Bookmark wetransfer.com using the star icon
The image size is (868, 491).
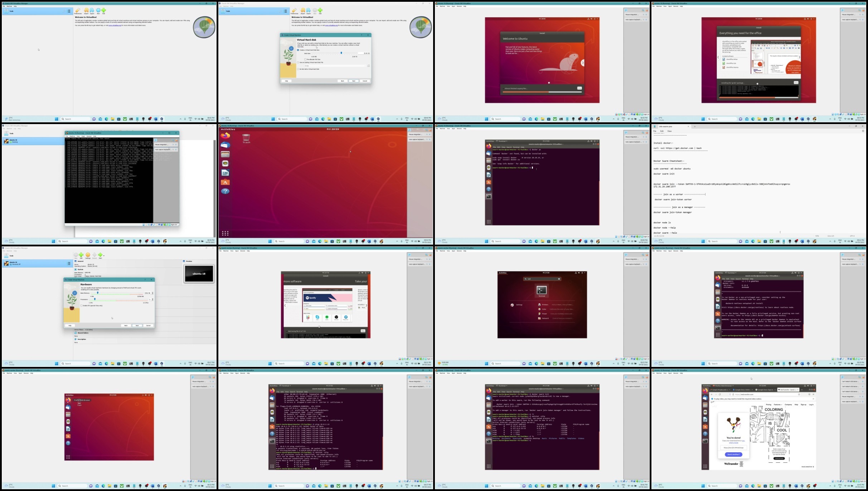click(x=799, y=394)
